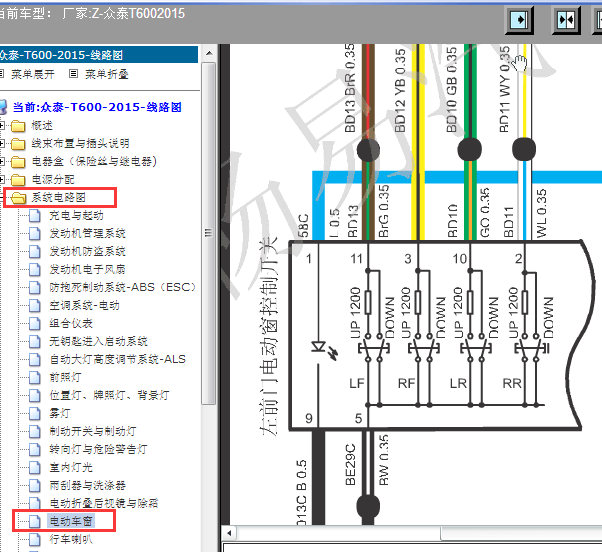This screenshot has height=552, width=602.
Task: Open 空调系统-电动 diagram
Action: point(84,306)
